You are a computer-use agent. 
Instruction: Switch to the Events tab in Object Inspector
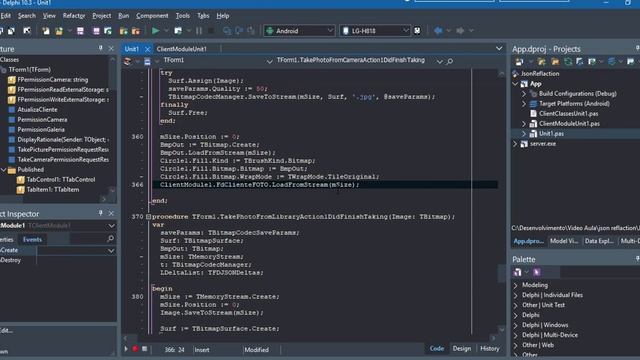click(32, 240)
